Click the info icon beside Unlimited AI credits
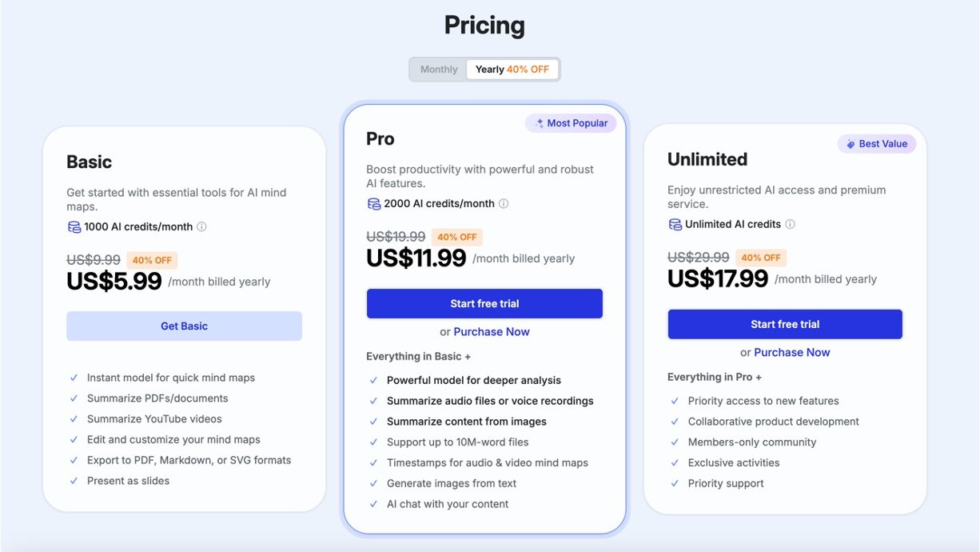The image size is (980, 552). (x=790, y=225)
